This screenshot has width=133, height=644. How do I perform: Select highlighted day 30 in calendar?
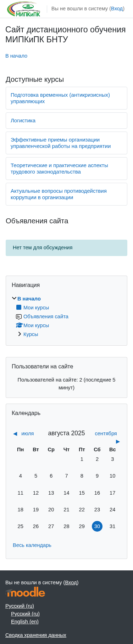(97, 526)
